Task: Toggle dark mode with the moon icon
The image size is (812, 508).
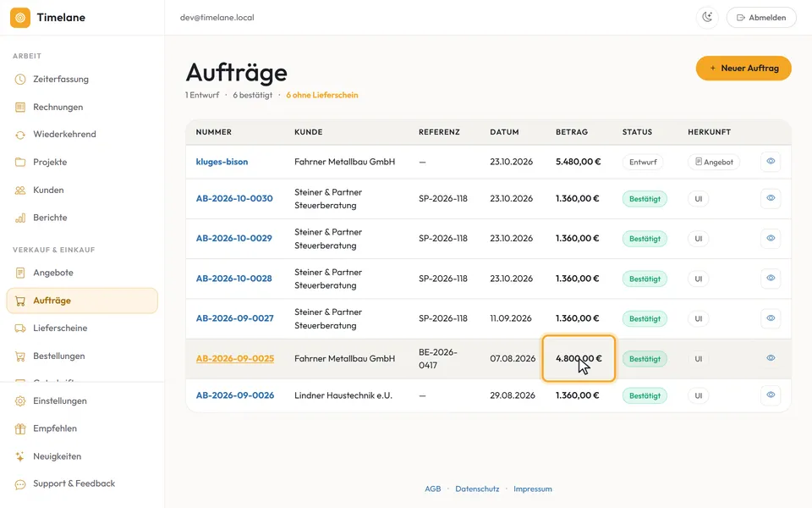Action: click(x=707, y=18)
